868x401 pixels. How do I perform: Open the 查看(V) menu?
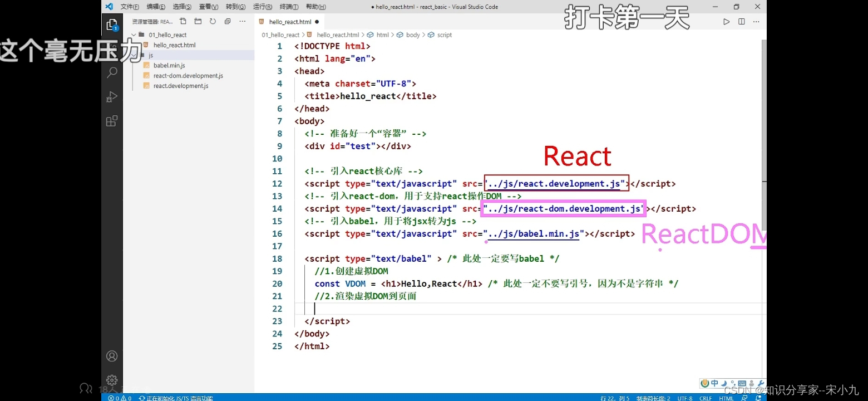(209, 7)
